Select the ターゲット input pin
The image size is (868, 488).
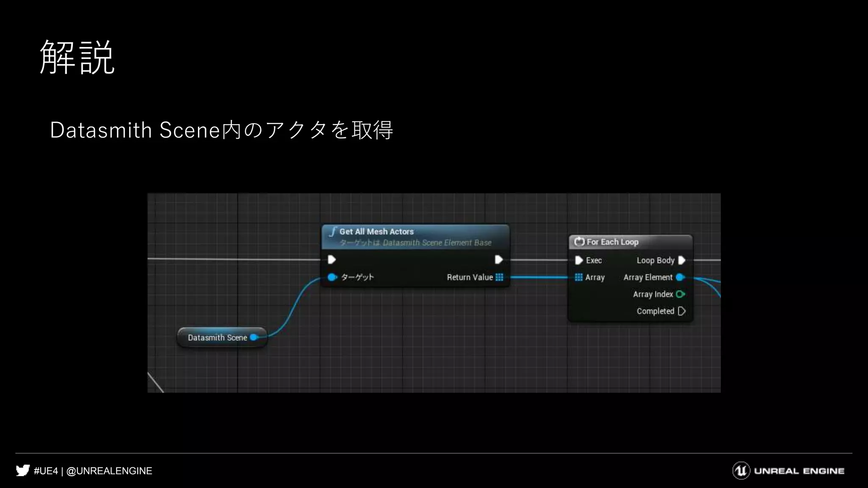332,277
